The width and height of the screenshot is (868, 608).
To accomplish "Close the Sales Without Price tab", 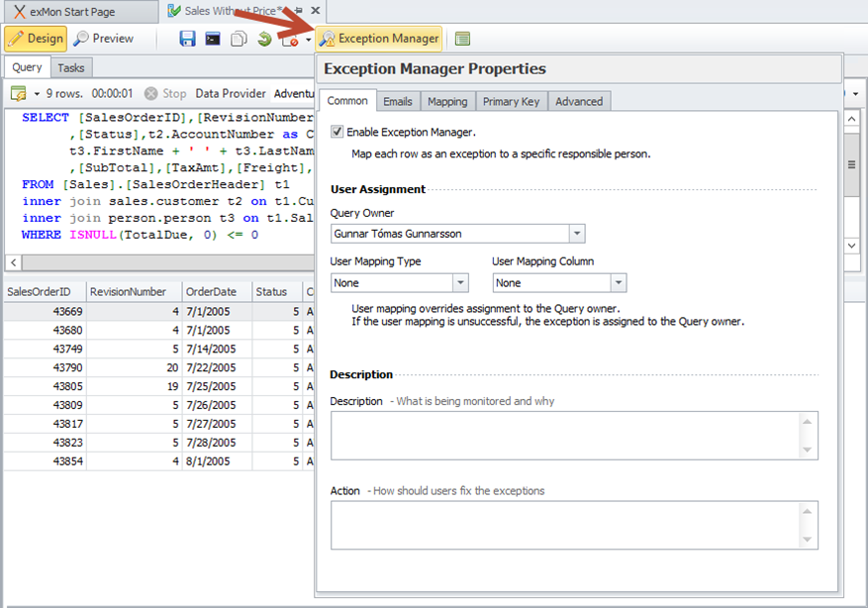I will point(316,11).
